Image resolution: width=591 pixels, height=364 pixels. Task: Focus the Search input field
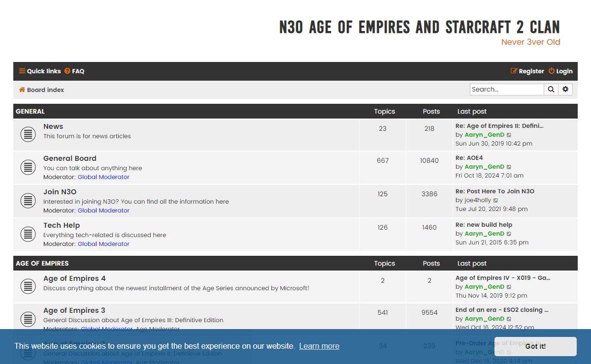click(x=507, y=90)
